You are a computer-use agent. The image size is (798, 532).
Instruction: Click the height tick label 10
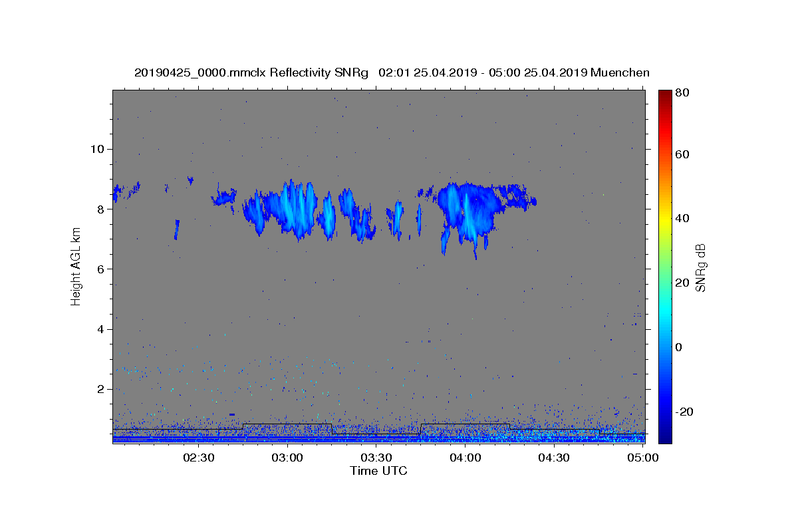tap(98, 149)
